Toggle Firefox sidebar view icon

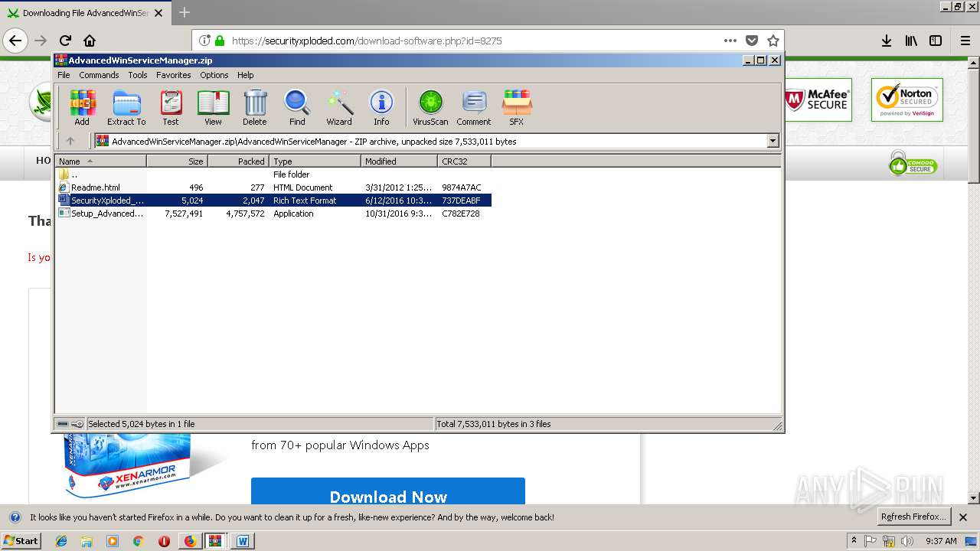936,41
